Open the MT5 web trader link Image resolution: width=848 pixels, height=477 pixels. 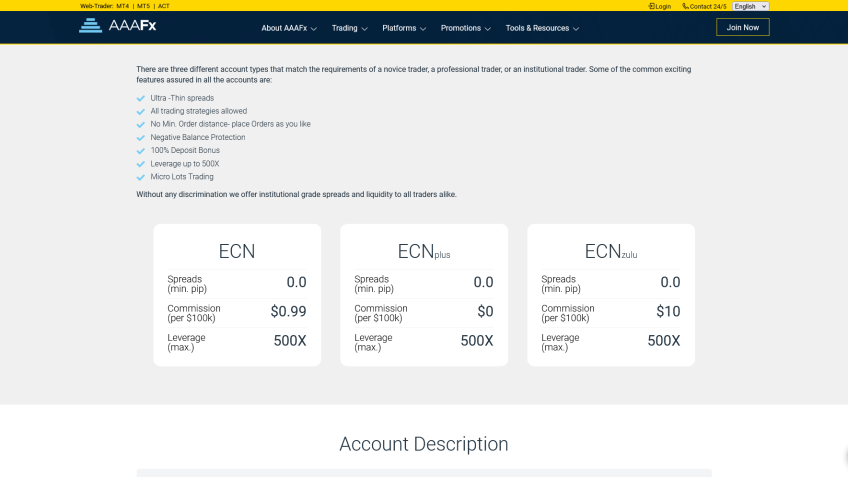[x=144, y=6]
